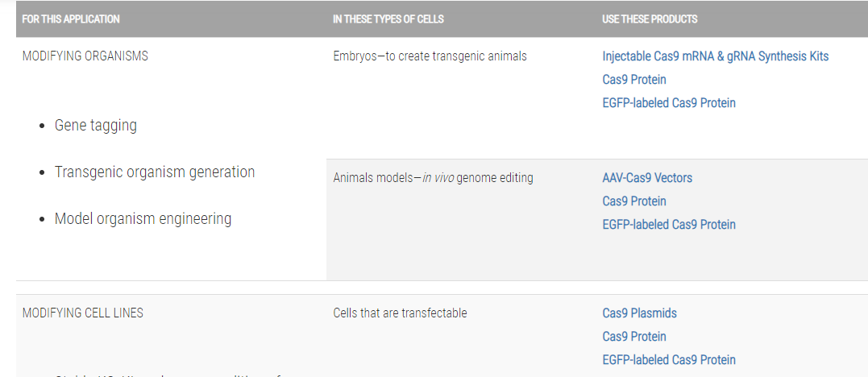Click the 'For This Application' column header
Screen dimensions: 868x377
pos(71,19)
